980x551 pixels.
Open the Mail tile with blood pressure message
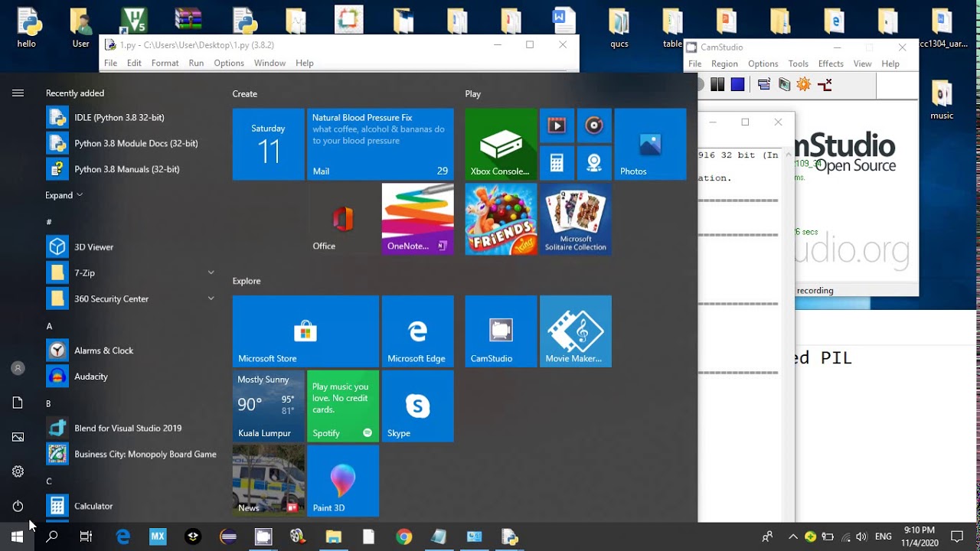click(381, 144)
